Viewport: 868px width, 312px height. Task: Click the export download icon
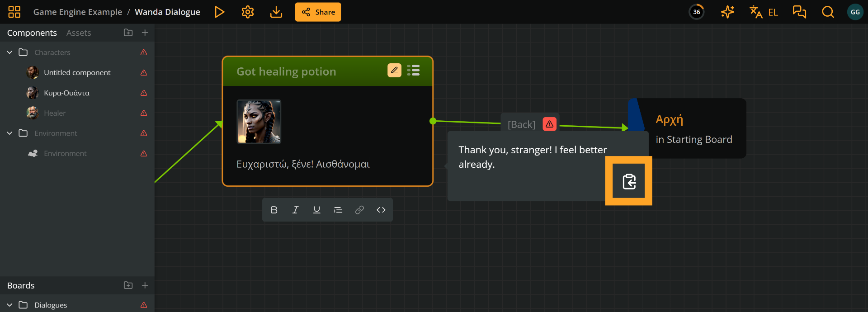click(276, 12)
